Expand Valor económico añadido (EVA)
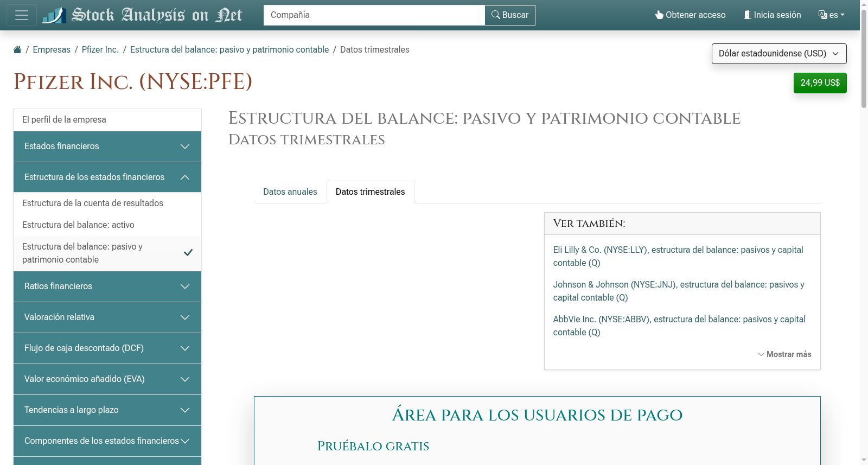The height and width of the screenshot is (465, 868). tap(107, 379)
